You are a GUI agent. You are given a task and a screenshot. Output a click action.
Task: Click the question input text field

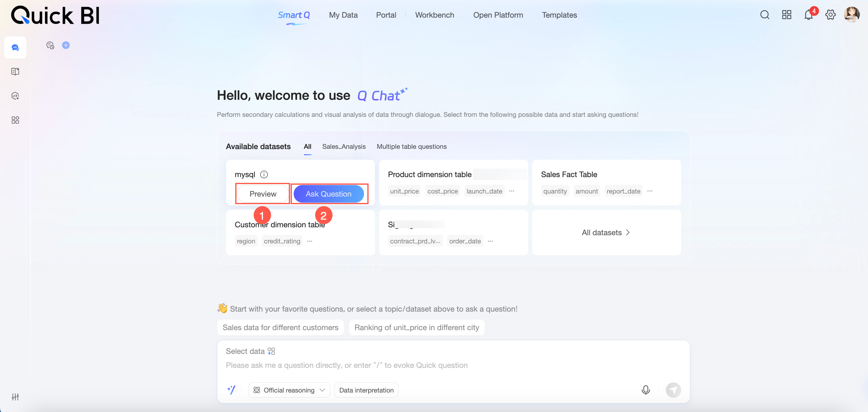click(x=346, y=365)
